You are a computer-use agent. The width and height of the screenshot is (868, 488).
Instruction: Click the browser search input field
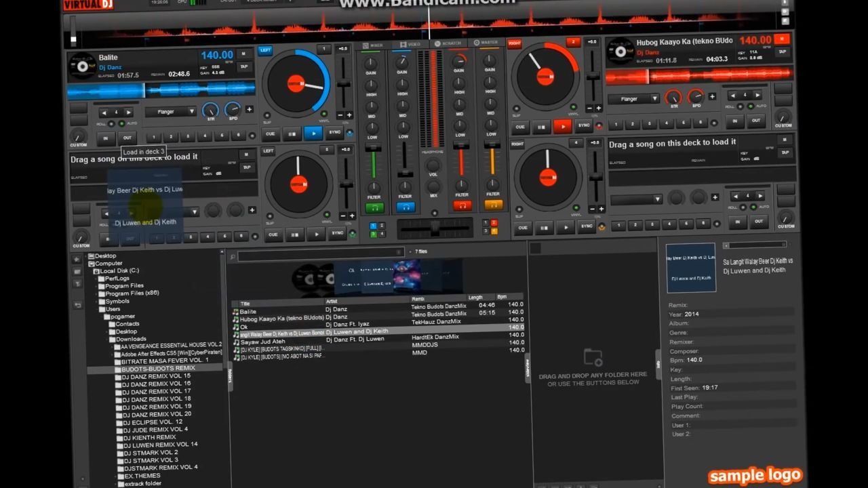[320, 256]
